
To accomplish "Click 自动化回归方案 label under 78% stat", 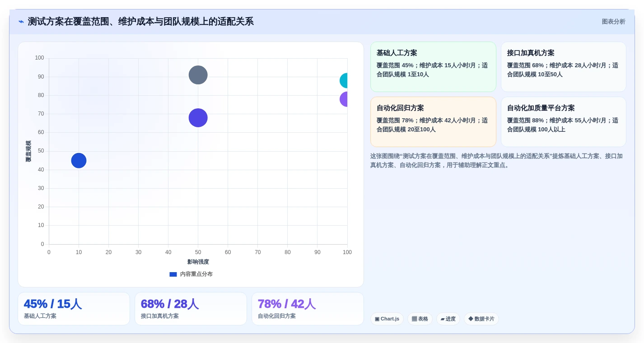I will tap(277, 316).
